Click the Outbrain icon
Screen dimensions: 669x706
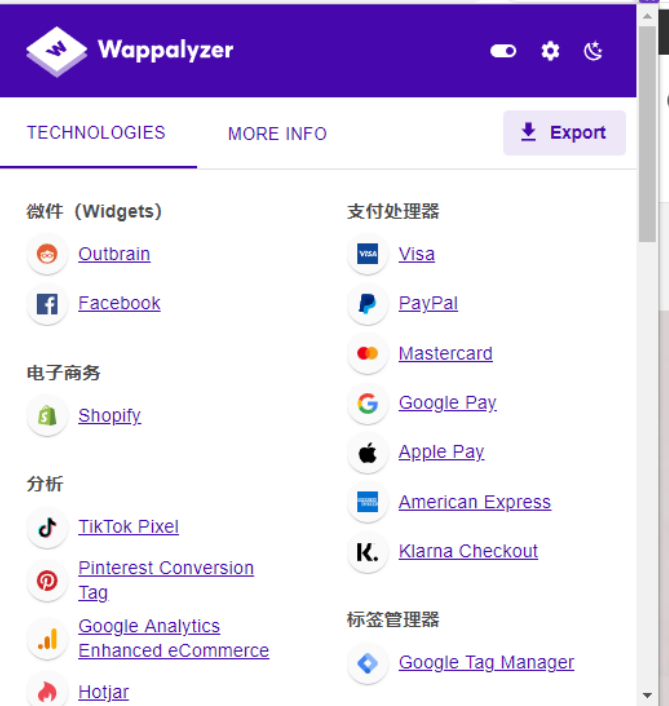click(x=47, y=255)
